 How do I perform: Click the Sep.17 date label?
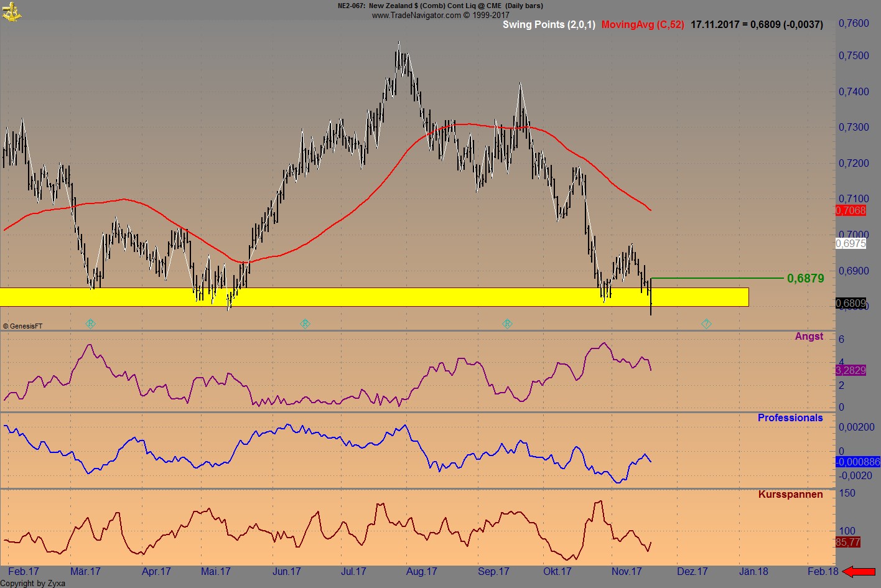493,571
